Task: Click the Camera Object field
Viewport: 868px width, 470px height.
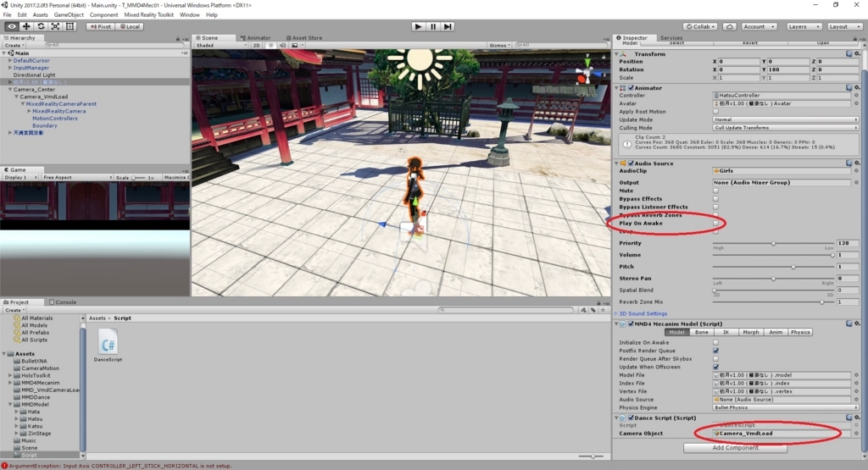Action: coord(782,434)
